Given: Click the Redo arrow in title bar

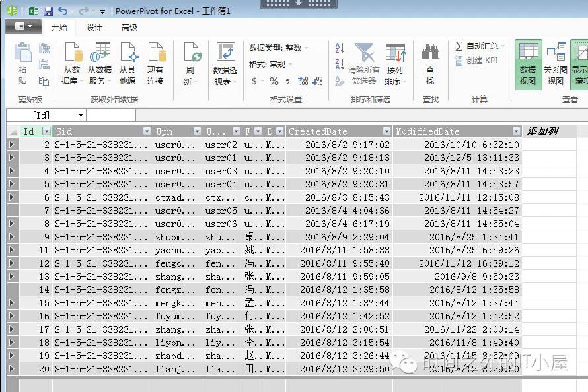Looking at the screenshot, I should (x=83, y=11).
